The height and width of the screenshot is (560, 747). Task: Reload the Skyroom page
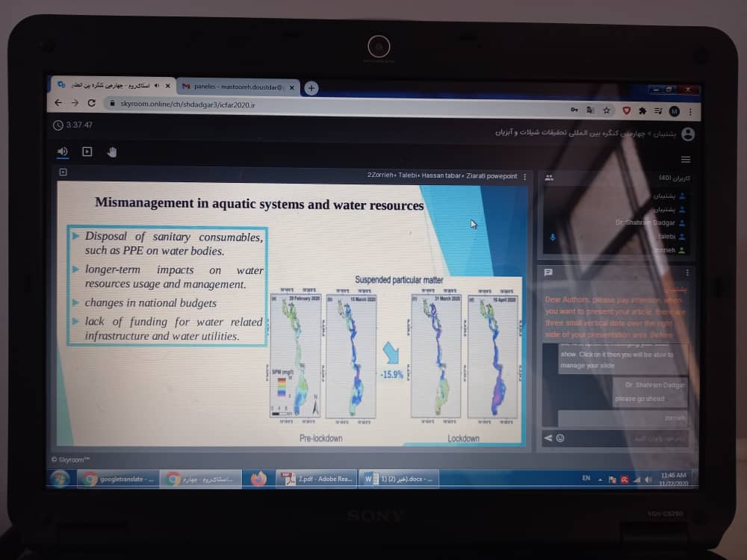(x=92, y=104)
